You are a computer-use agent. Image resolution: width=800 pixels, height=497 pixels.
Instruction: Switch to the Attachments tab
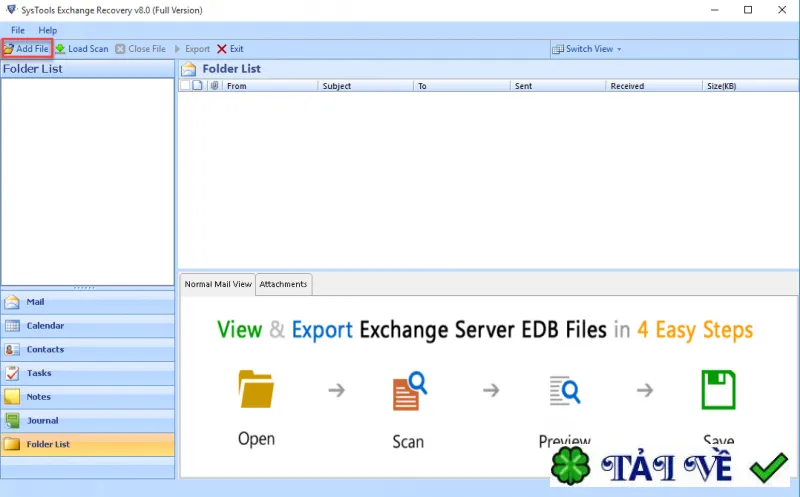283,284
